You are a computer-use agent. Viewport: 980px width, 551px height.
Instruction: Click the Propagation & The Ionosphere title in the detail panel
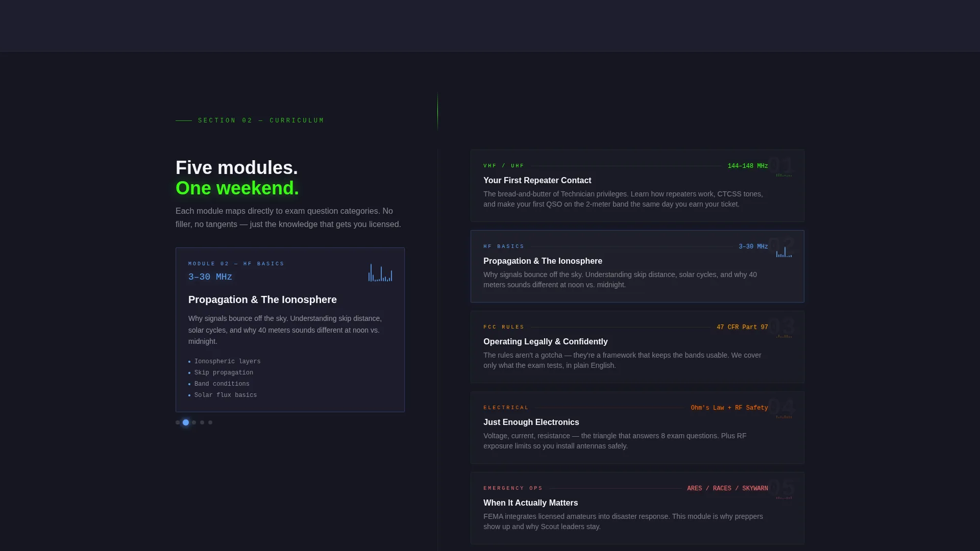pos(262,299)
